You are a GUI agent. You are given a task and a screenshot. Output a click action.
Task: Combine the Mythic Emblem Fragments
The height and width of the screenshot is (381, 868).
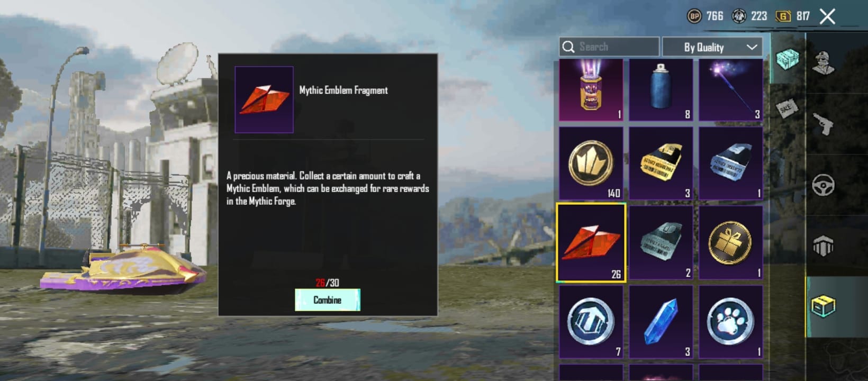(328, 300)
